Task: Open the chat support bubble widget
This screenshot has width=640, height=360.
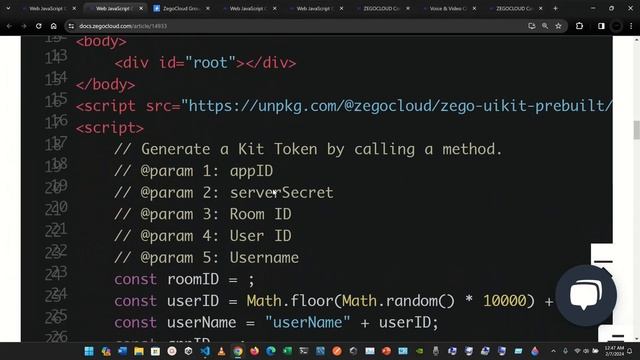Action: point(586,295)
